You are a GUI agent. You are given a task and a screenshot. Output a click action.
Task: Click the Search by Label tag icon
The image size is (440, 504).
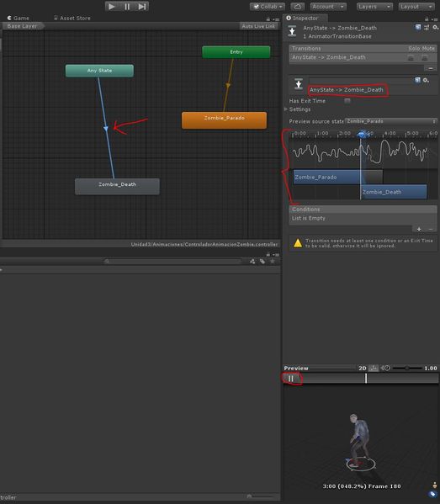pyautogui.click(x=262, y=262)
